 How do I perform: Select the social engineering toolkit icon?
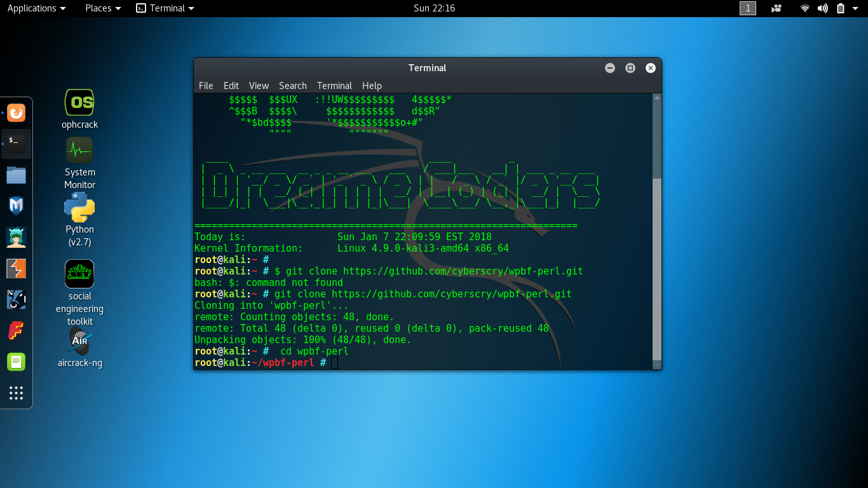pyautogui.click(x=79, y=293)
